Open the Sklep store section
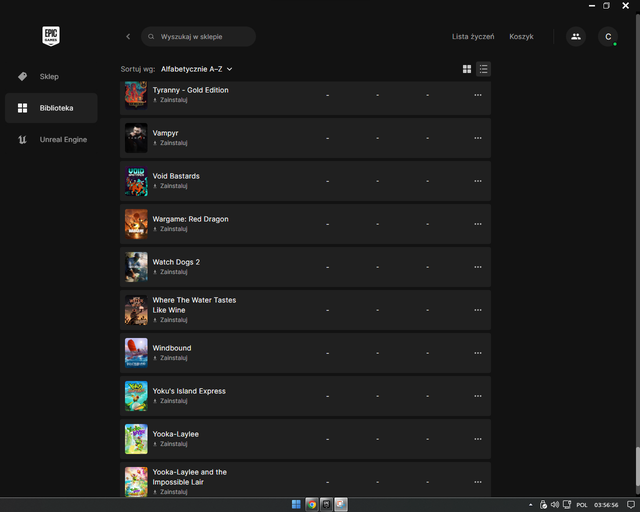640x512 pixels. [51, 76]
